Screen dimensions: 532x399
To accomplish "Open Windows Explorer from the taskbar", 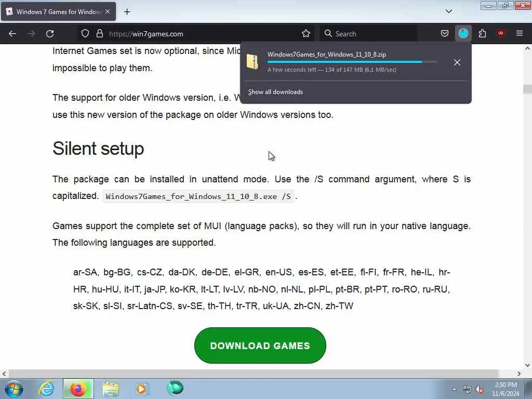I will point(111,389).
